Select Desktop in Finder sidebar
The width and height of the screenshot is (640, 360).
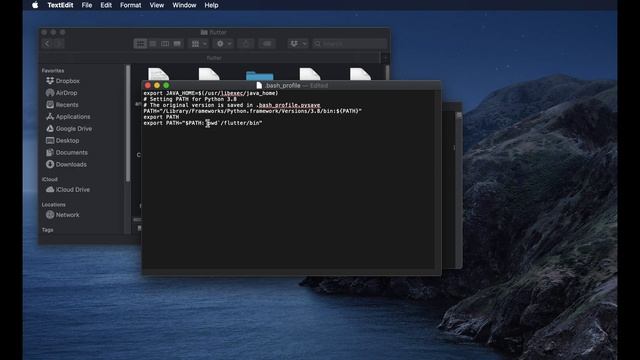pos(62,140)
